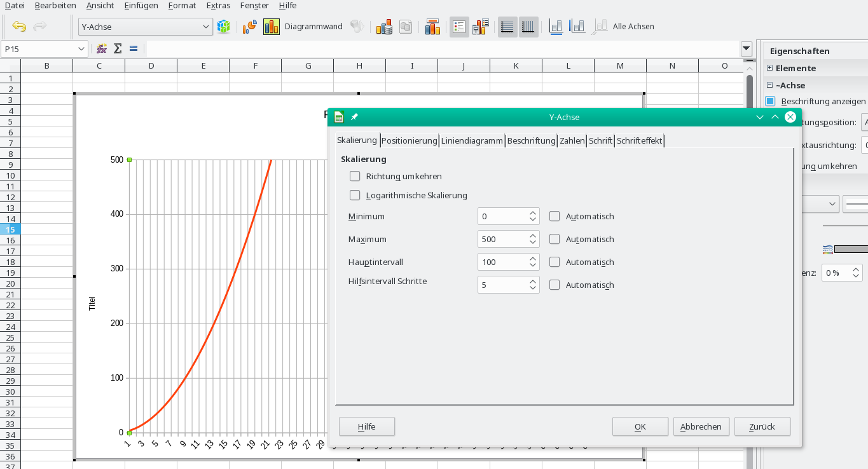Tick Automatisch checkbox next to Maximum
868x469 pixels.
pyautogui.click(x=555, y=239)
